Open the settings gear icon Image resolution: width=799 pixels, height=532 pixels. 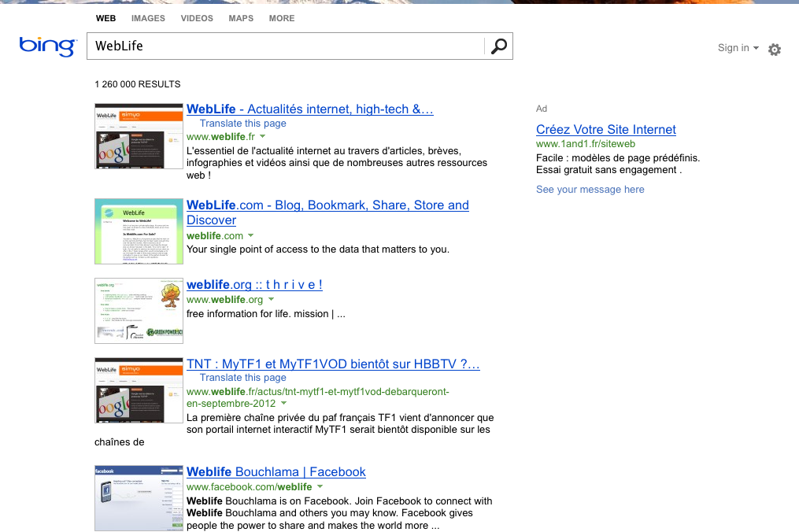(x=775, y=50)
